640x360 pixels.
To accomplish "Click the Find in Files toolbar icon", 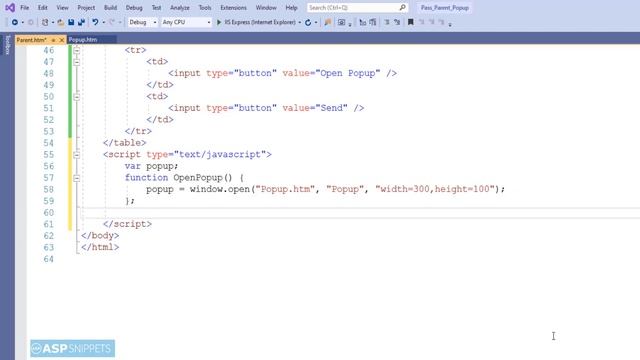I will [x=328, y=22].
